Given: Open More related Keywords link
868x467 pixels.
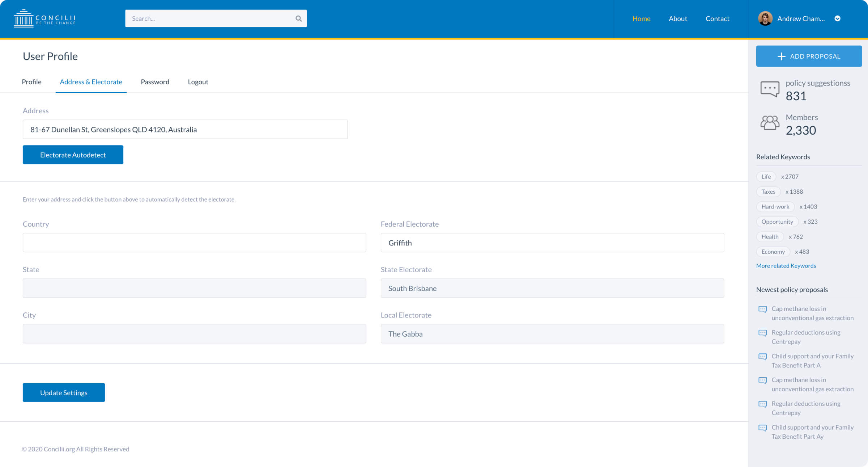Looking at the screenshot, I should (x=786, y=266).
